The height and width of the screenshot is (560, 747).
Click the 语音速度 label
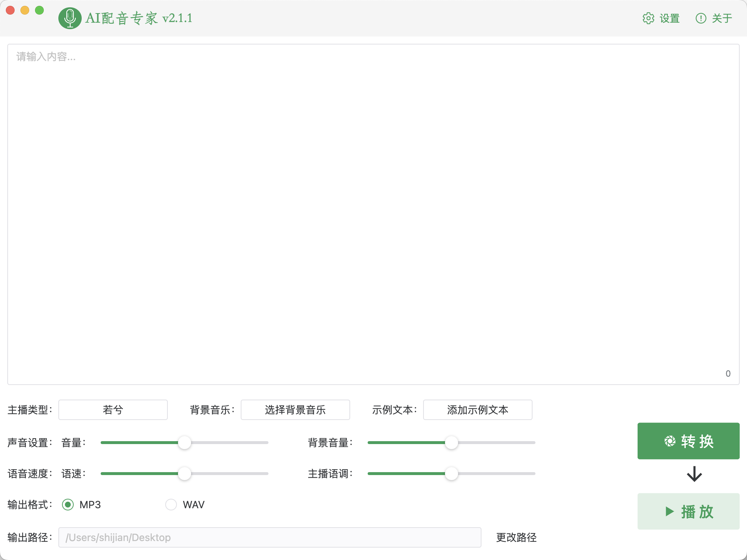pyautogui.click(x=30, y=474)
